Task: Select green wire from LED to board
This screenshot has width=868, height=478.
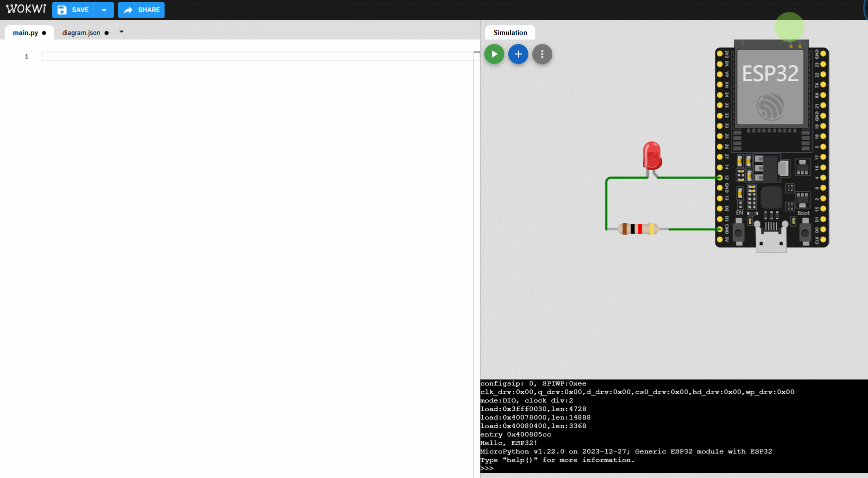Action: [x=688, y=177]
